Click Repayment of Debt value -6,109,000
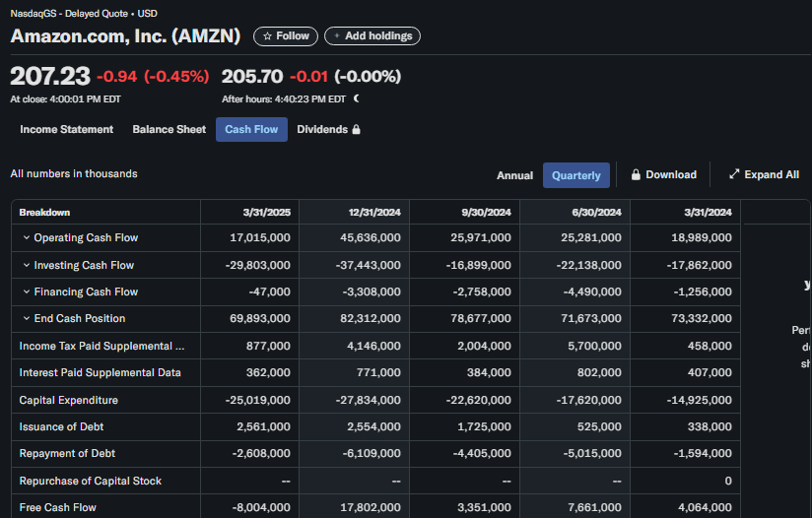 pos(372,453)
